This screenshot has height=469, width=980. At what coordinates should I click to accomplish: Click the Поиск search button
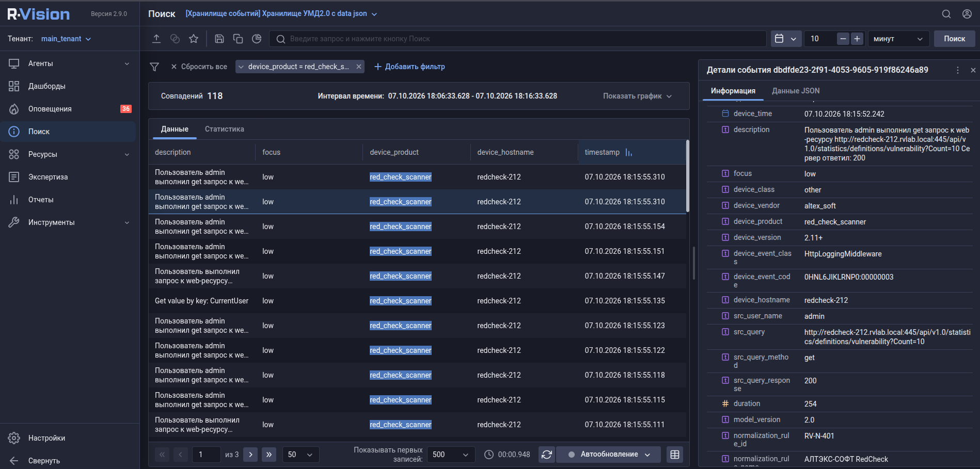click(x=954, y=39)
